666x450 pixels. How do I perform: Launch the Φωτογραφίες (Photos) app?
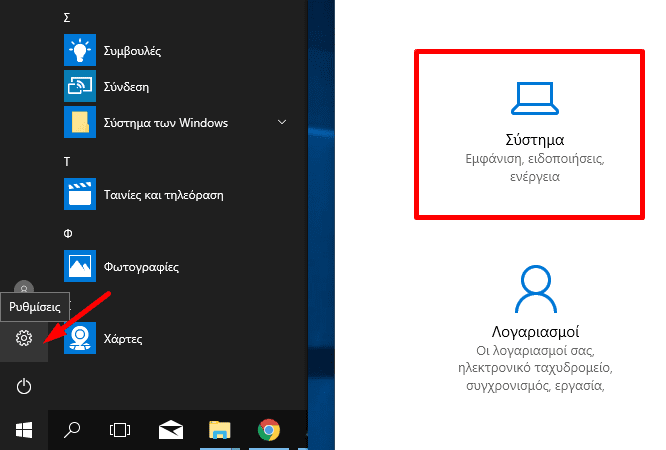click(80, 266)
